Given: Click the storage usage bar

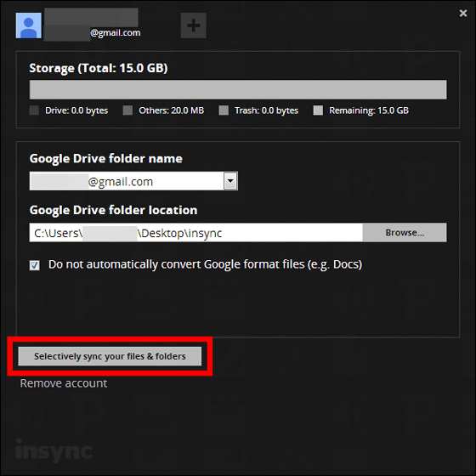Looking at the screenshot, I should point(238,89).
